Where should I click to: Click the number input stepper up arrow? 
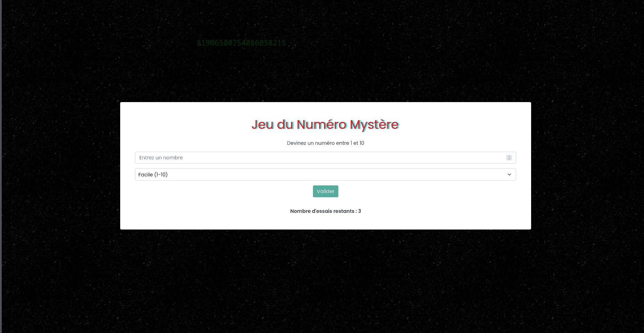click(509, 156)
